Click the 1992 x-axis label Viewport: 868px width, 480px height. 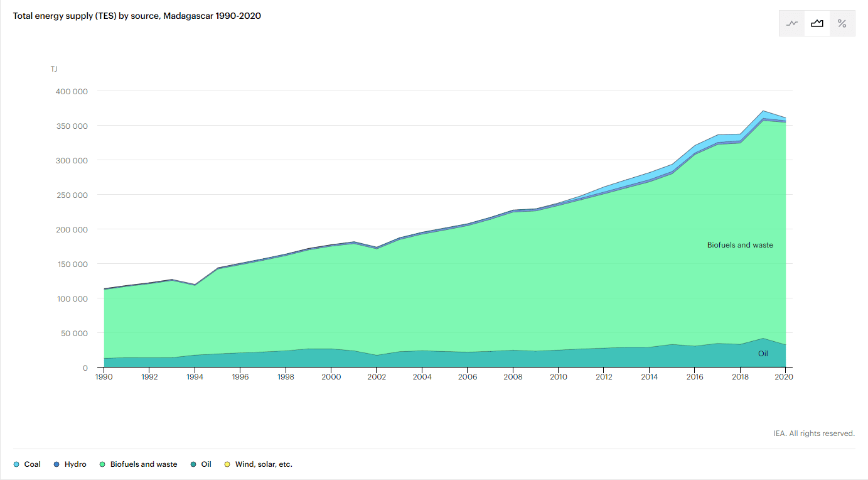pos(149,377)
